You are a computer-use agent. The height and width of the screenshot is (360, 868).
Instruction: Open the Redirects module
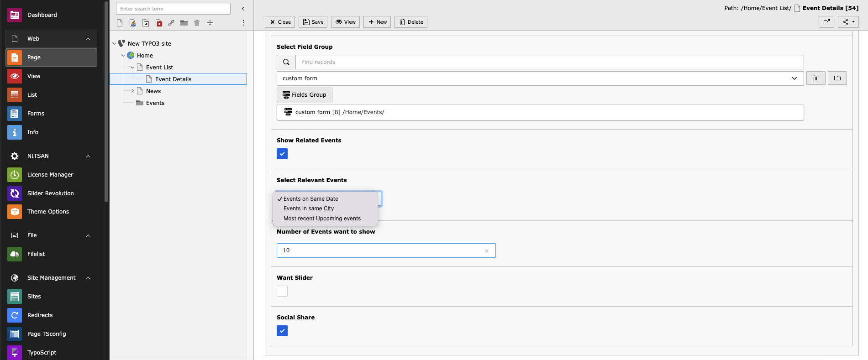[x=51, y=315]
